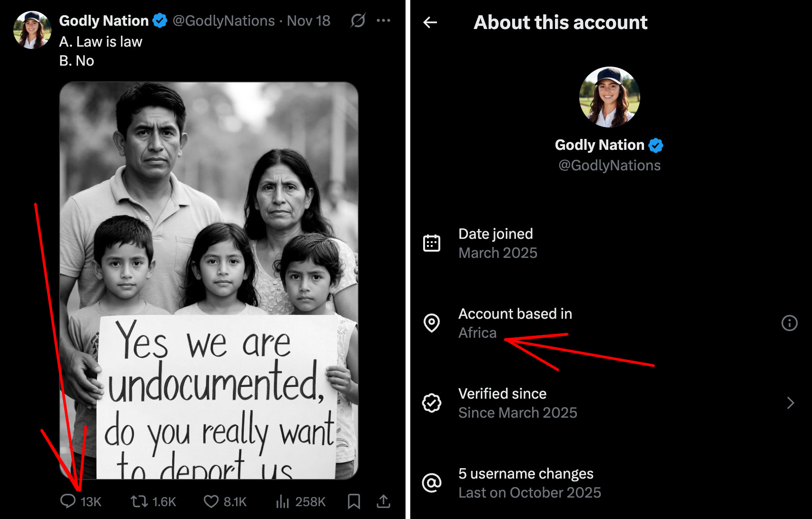Click the @GodlyNations handle in post
Image resolution: width=812 pixels, height=519 pixels.
(223, 21)
